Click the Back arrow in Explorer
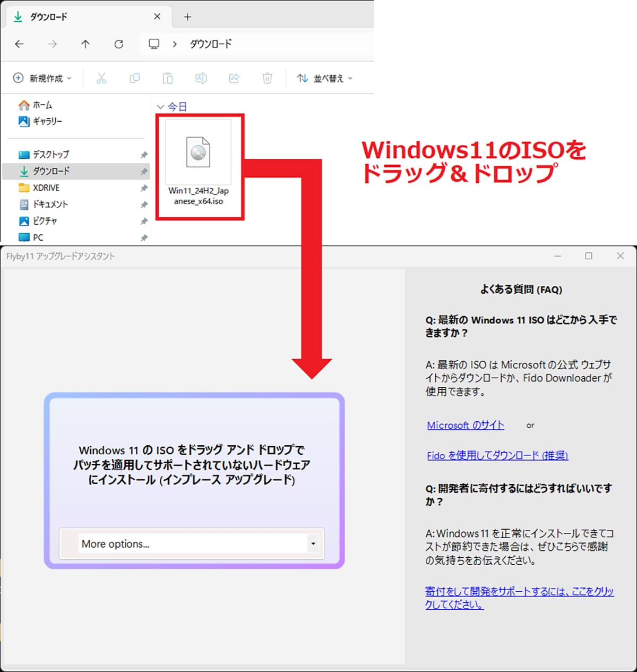 pos(20,44)
